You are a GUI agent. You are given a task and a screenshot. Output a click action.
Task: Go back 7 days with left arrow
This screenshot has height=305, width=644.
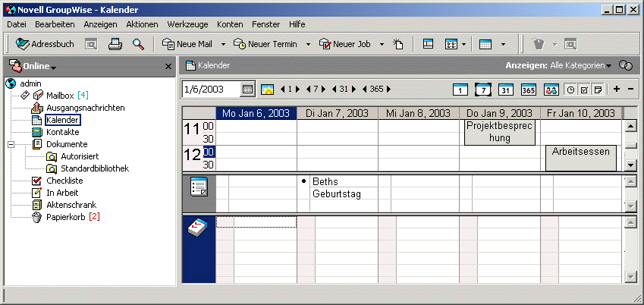coord(309,89)
